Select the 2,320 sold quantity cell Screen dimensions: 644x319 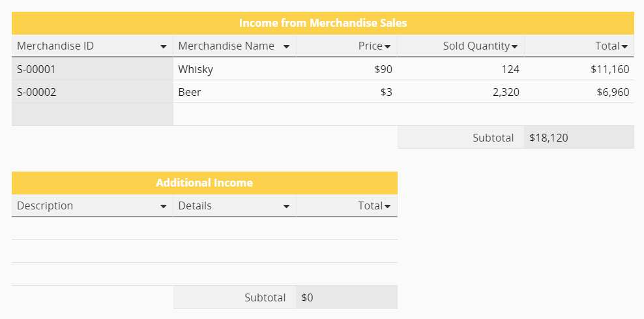coord(460,92)
